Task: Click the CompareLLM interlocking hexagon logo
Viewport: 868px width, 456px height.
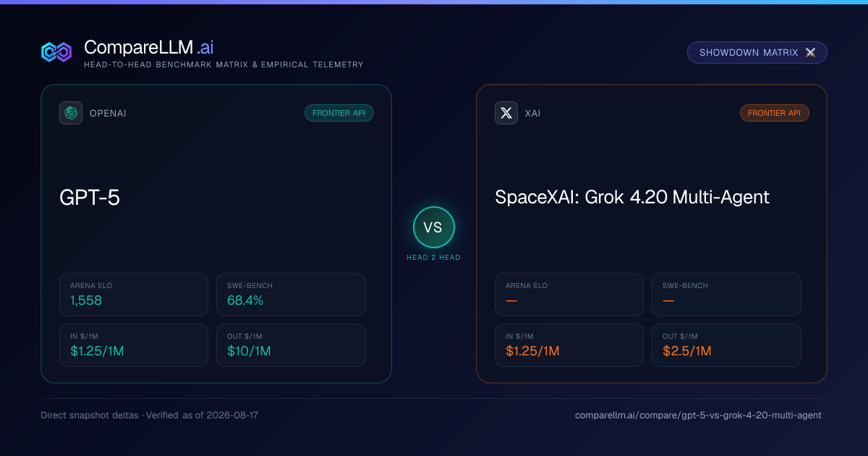Action: 56,52
